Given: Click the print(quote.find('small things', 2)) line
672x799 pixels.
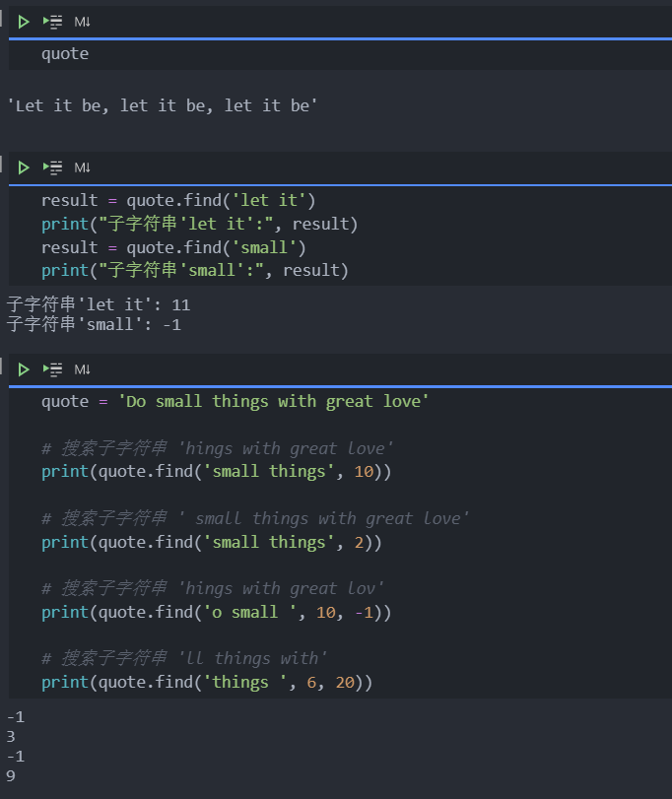Looking at the screenshot, I should 211,542.
